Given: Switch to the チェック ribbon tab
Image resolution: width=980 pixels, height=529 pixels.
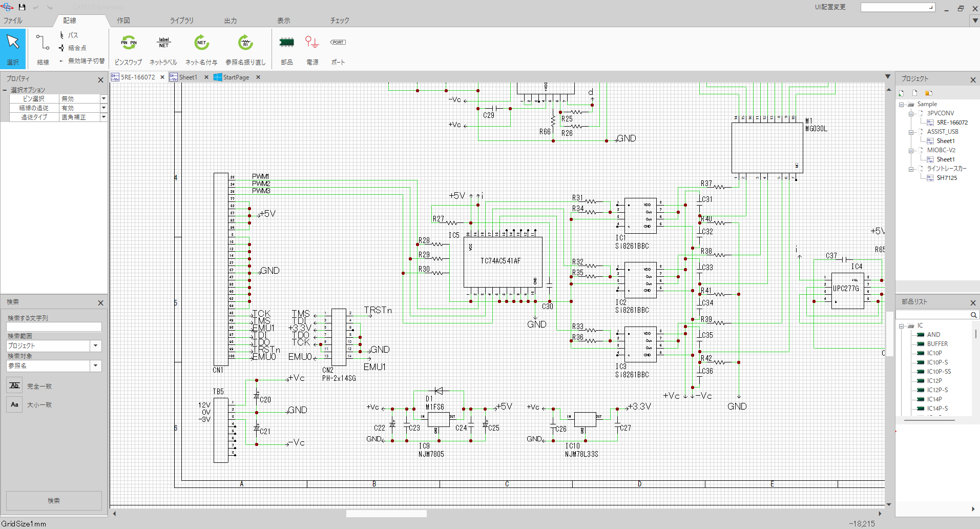Looking at the screenshot, I should [x=340, y=21].
